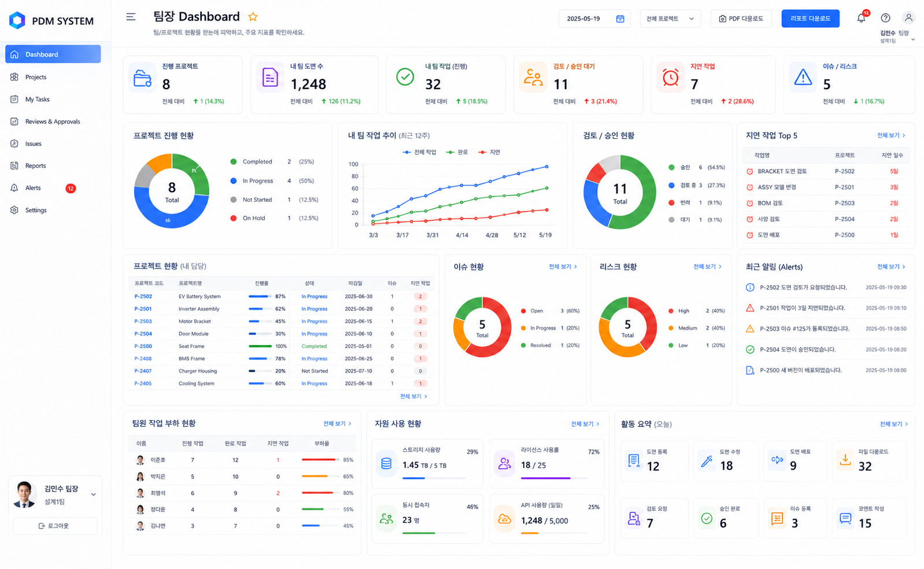This screenshot has height=569, width=924.
Task: Click the API 사용량 cloud icon
Action: tap(505, 519)
